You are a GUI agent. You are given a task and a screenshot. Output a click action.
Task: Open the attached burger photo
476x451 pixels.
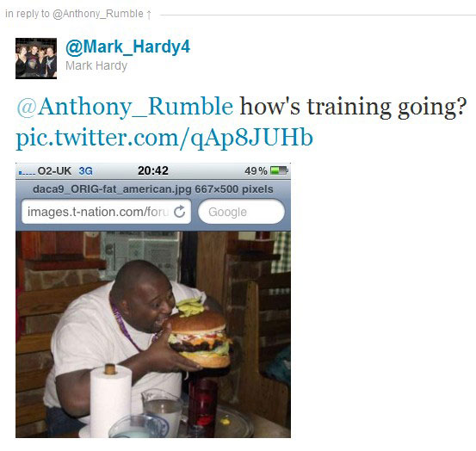153,334
